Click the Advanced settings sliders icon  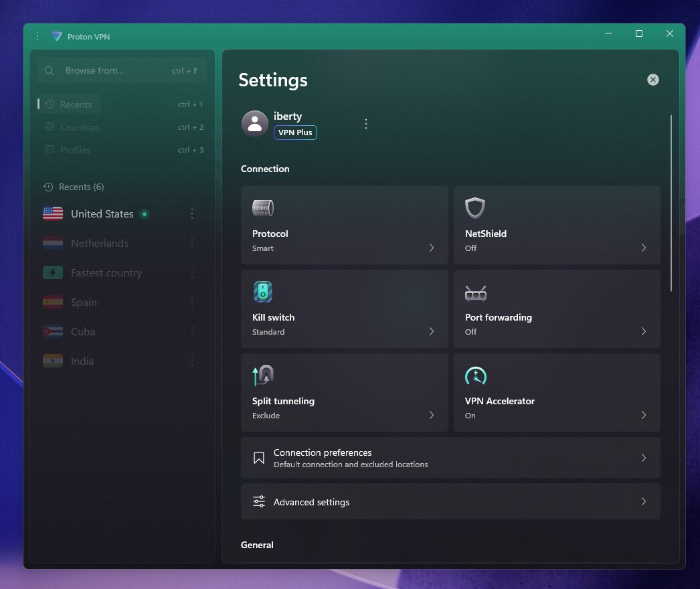click(x=259, y=501)
